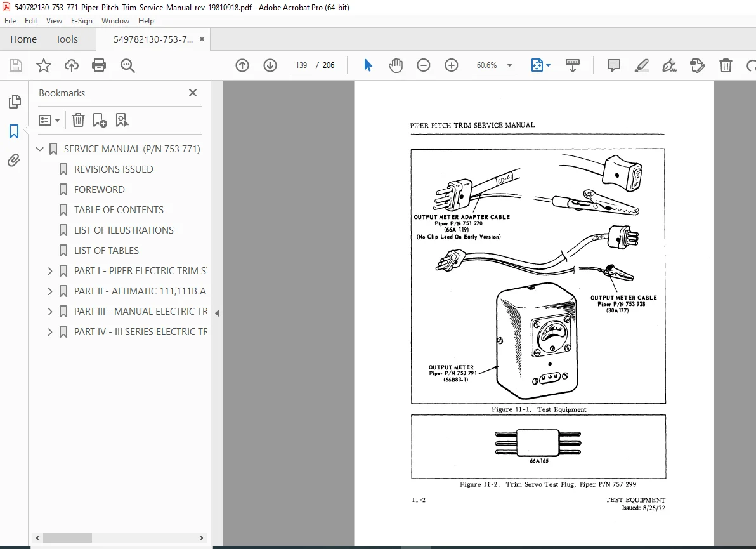Expand PART I - PIPER ELECTRIC TRIM bookmark
The height and width of the screenshot is (549, 756).
[x=50, y=271]
